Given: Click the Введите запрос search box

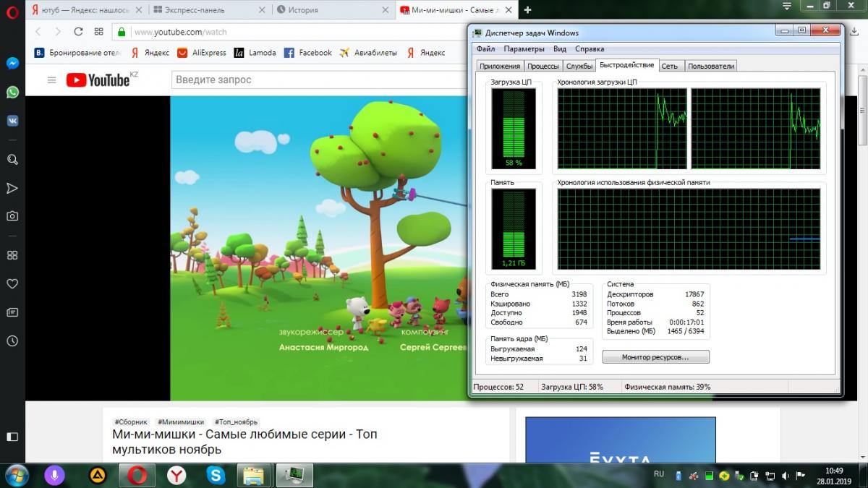Looking at the screenshot, I should tap(318, 80).
